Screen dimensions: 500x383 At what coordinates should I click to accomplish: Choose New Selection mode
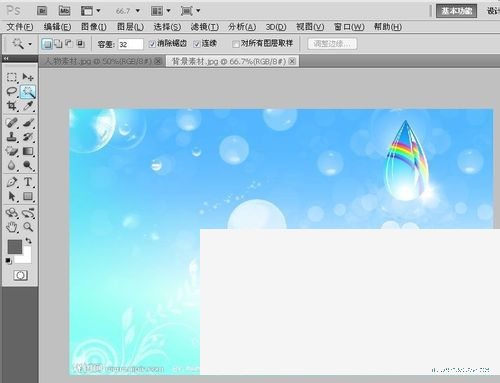(x=47, y=44)
